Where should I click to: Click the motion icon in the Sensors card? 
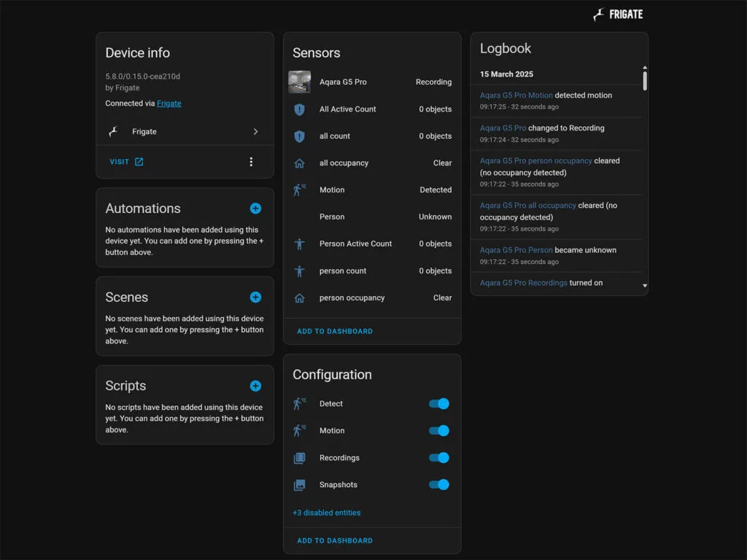point(299,190)
